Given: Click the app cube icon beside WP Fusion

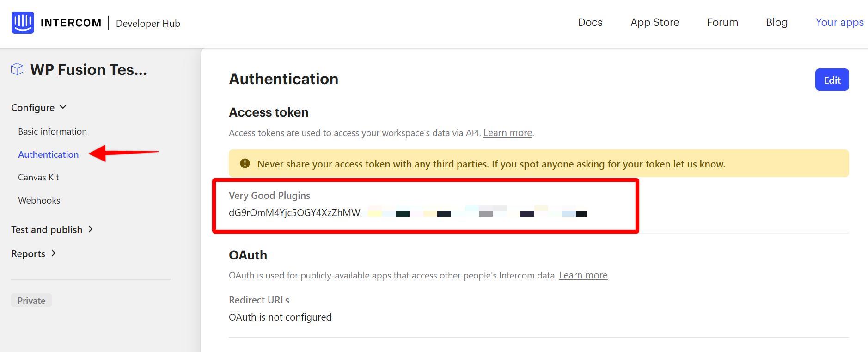Looking at the screenshot, I should click(17, 69).
